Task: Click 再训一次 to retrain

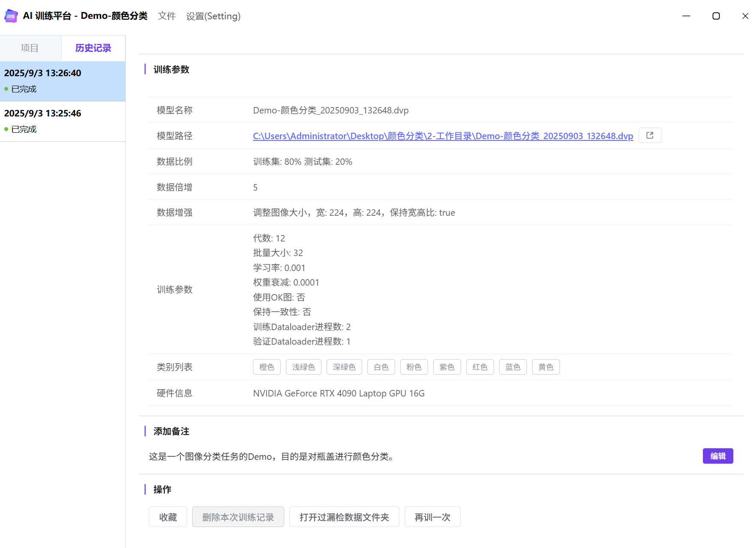Action: (432, 517)
